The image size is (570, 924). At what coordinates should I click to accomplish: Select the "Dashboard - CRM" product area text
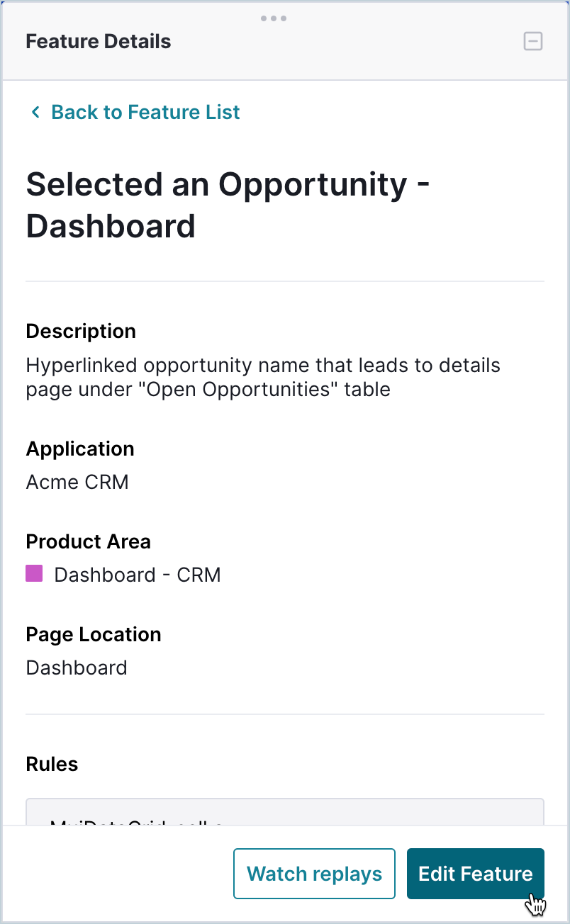tap(138, 575)
